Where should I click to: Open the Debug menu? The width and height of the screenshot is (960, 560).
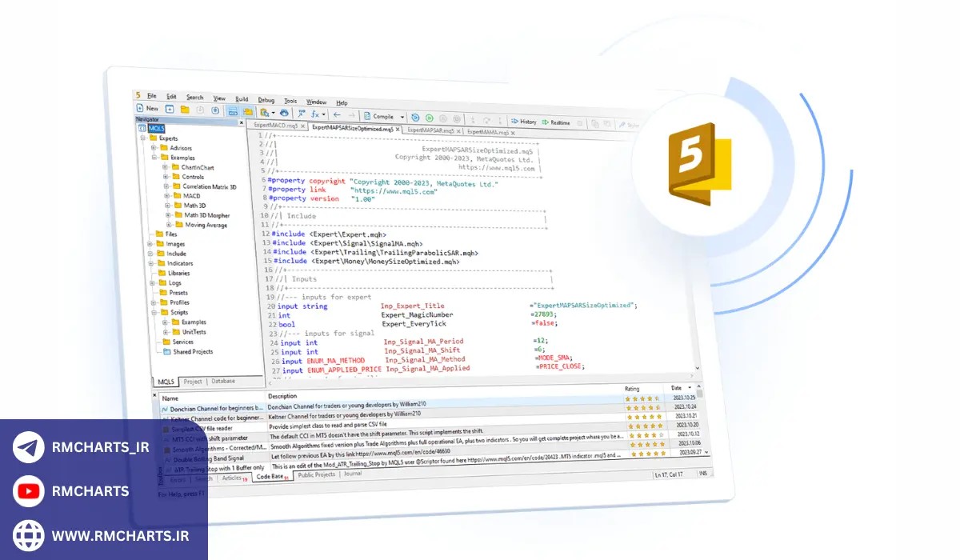[x=266, y=100]
